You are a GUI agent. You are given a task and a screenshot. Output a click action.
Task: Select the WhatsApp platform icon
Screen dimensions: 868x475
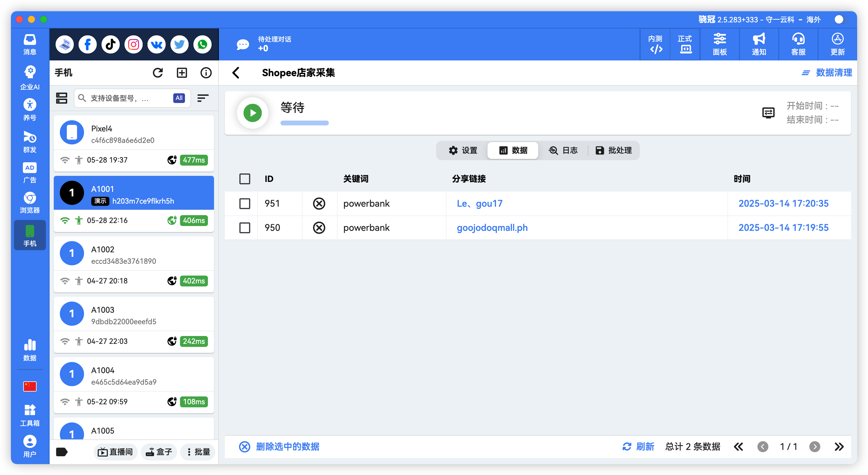(x=202, y=44)
